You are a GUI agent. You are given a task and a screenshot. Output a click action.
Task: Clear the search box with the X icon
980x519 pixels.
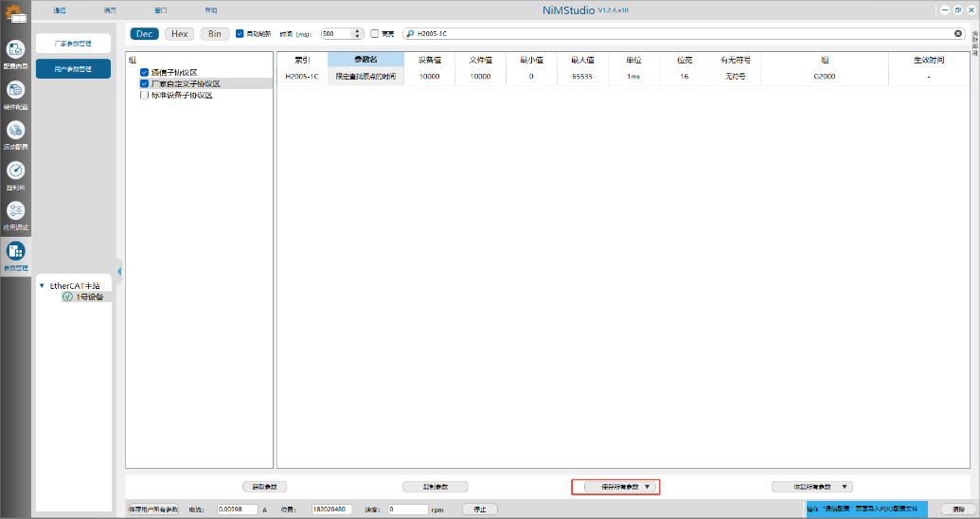tap(958, 34)
